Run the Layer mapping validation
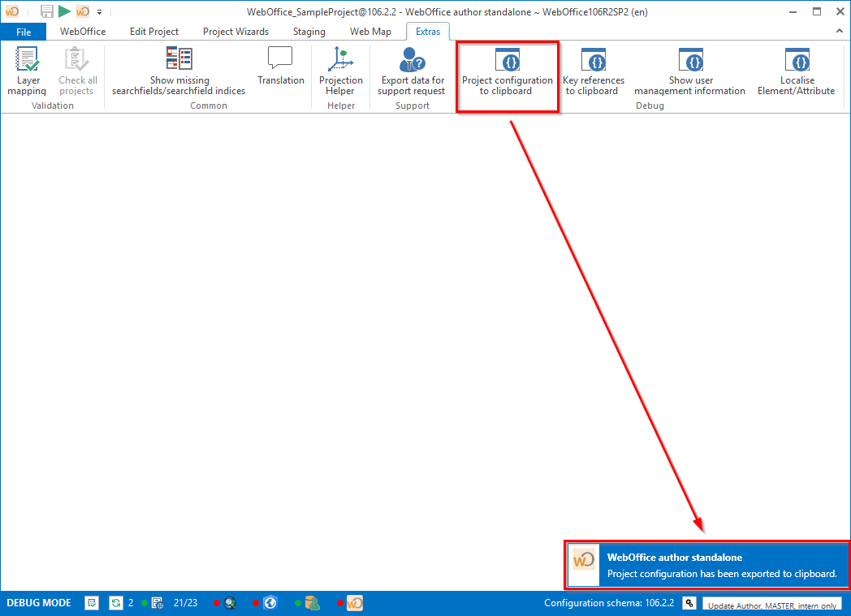The image size is (851, 616). point(26,73)
